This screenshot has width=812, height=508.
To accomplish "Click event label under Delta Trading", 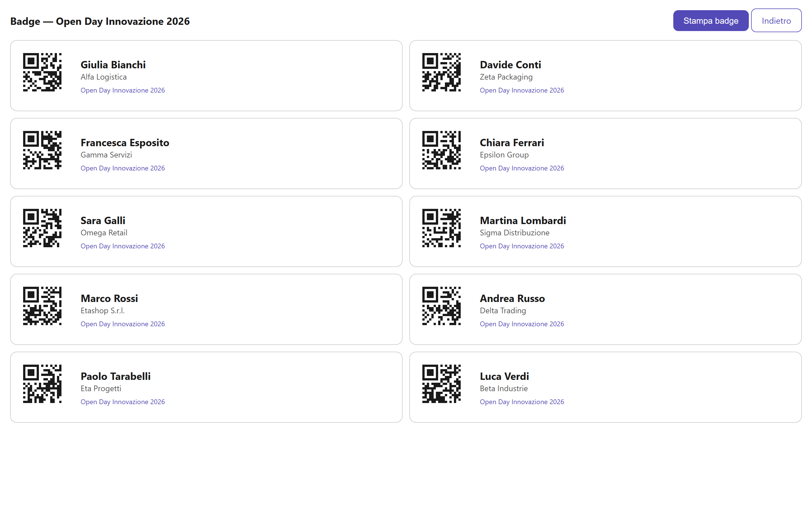I will (522, 324).
